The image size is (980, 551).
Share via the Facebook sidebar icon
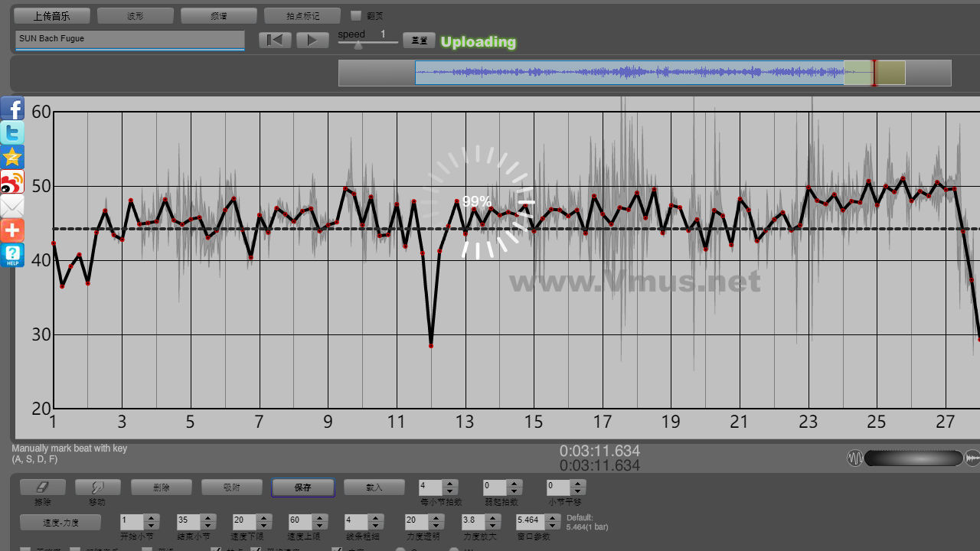point(12,109)
